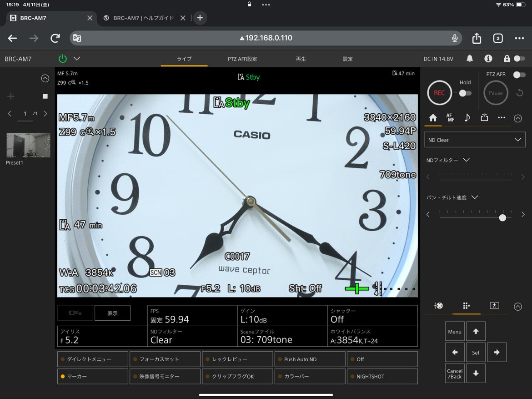The width and height of the screenshot is (532, 399).
Task: Click the Cancel/Back button
Action: point(455,373)
